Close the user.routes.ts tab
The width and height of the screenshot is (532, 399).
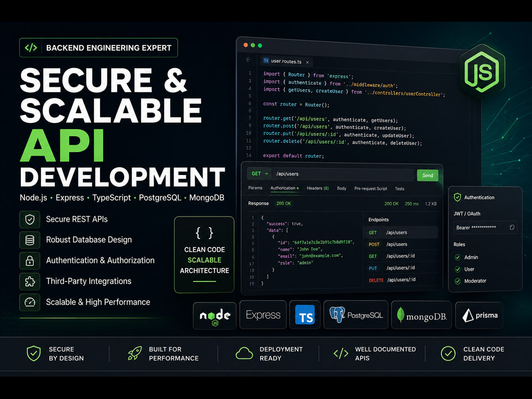(x=307, y=62)
